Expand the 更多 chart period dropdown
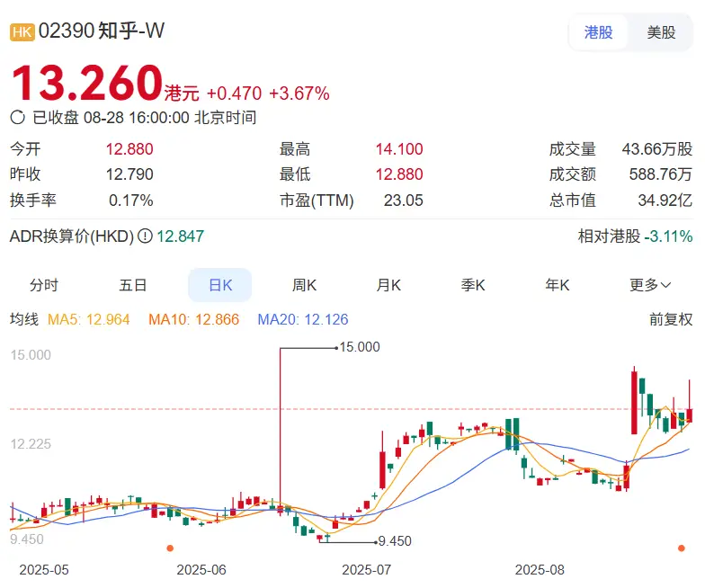 pos(650,285)
